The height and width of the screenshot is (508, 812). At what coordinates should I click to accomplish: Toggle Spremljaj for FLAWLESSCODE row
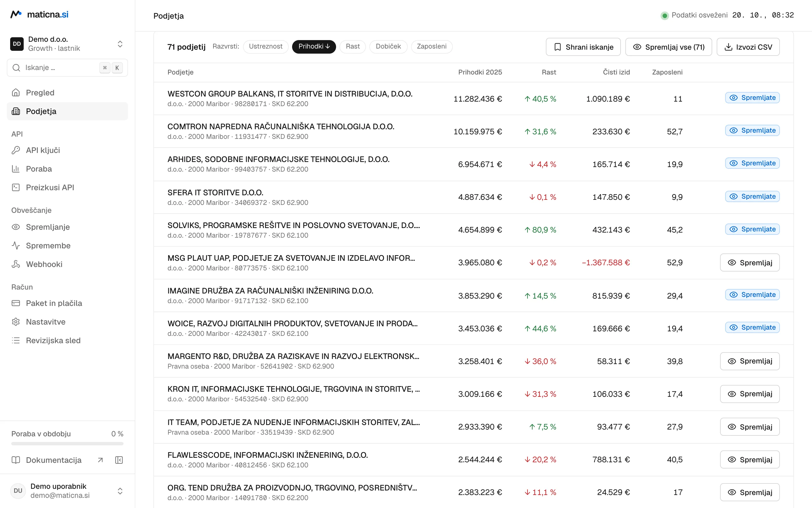(x=750, y=459)
